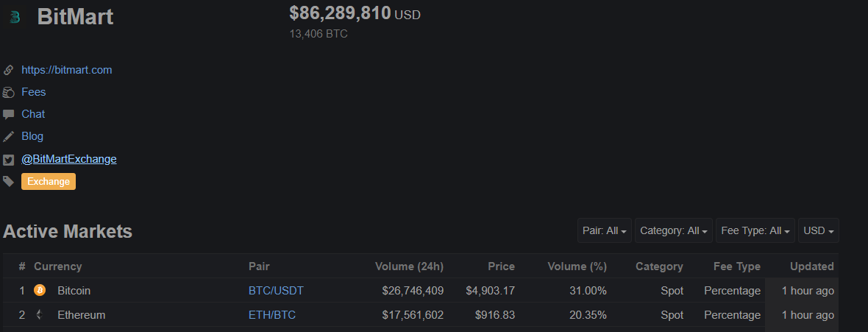Open the BTC/USDT pair link
This screenshot has width=868, height=332.
pyautogui.click(x=277, y=291)
